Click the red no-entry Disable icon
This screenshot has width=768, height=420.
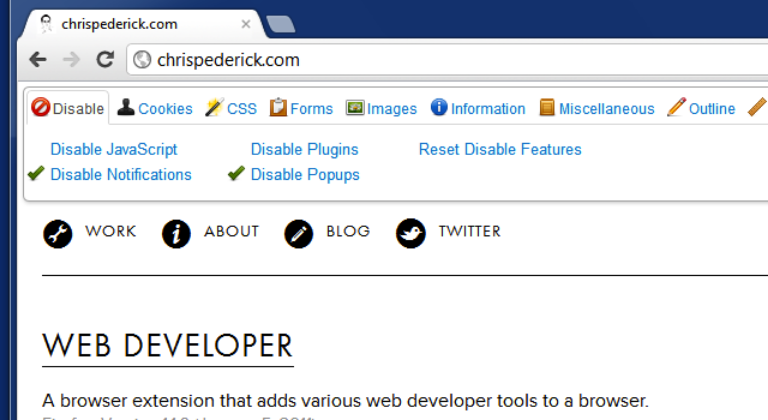pos(41,107)
